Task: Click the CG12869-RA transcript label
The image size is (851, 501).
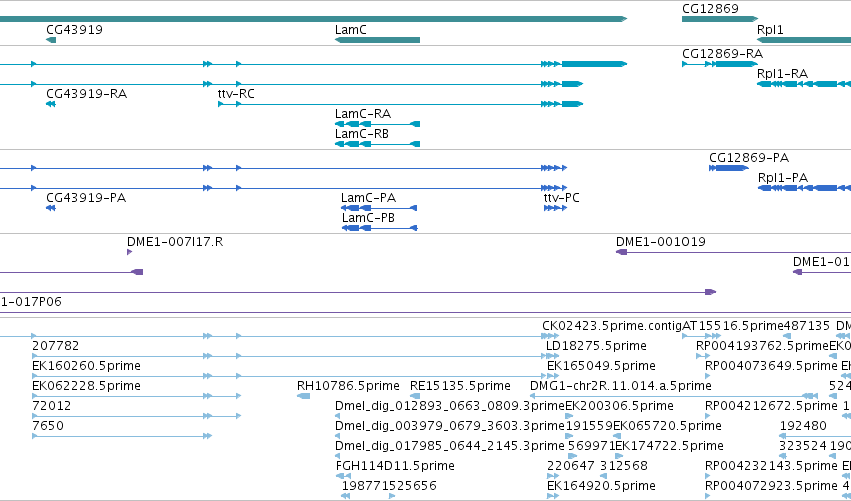Action: 722,54
